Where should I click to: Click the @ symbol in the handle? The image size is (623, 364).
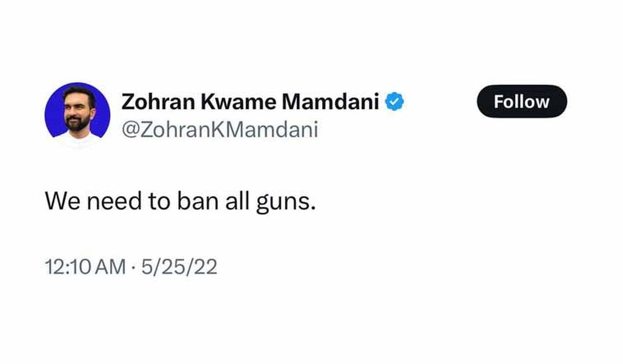pos(128,130)
